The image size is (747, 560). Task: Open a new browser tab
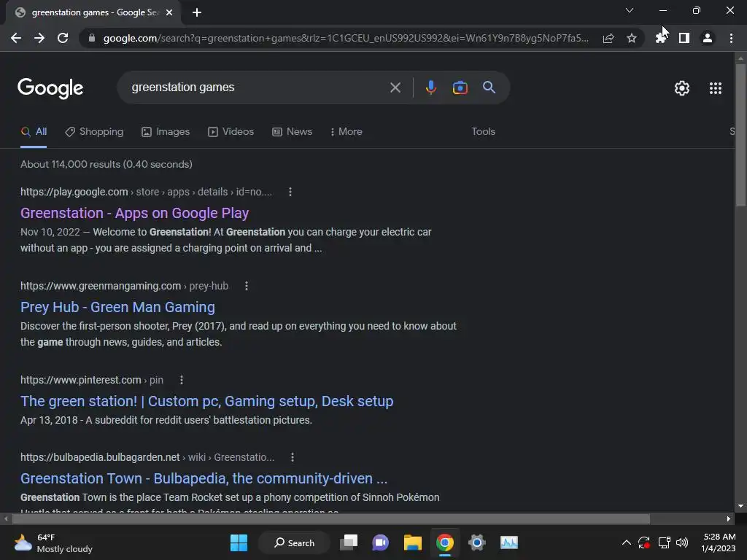[x=197, y=12]
